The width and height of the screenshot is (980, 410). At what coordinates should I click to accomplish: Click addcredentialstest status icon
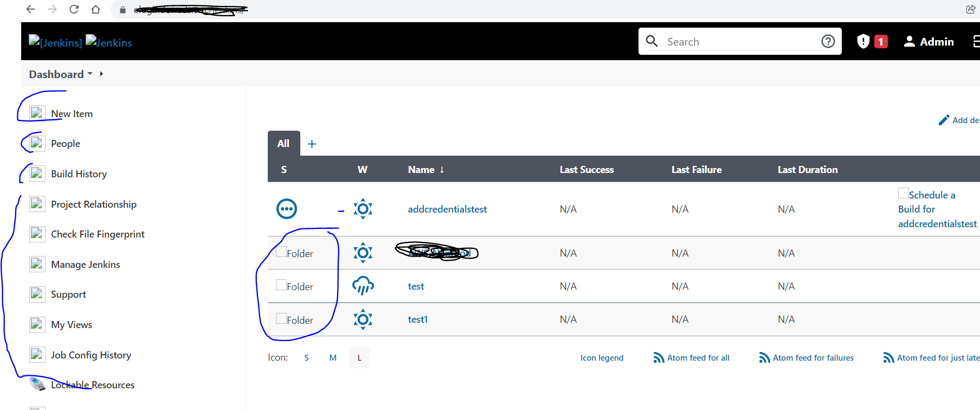point(287,209)
